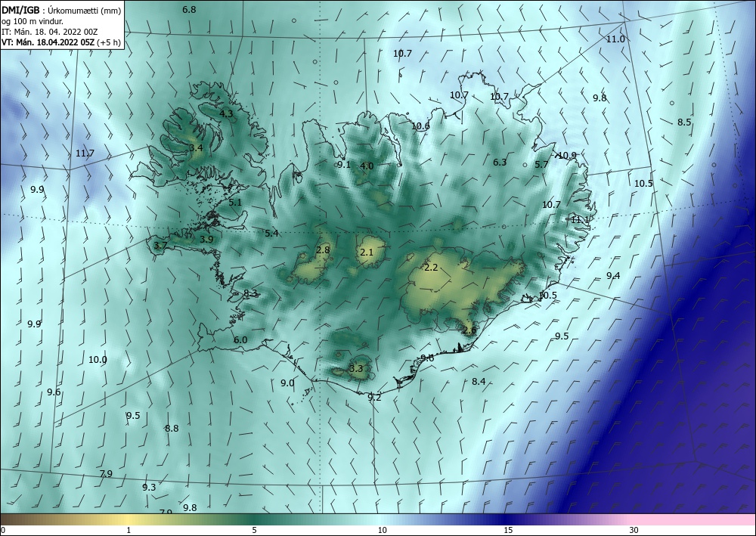Click the 10.0 value over the southwest sea
This screenshot has height=536, width=756.
click(98, 360)
